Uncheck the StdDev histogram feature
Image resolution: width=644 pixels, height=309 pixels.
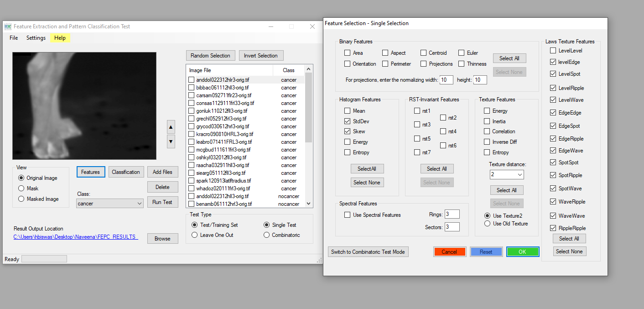pyautogui.click(x=348, y=121)
